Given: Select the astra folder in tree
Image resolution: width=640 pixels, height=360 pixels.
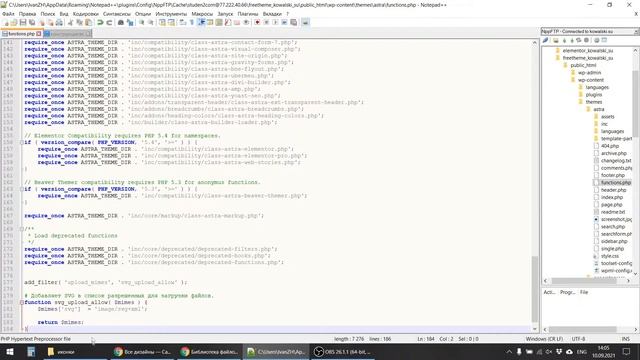Looking at the screenshot, I should pyautogui.click(x=599, y=109).
